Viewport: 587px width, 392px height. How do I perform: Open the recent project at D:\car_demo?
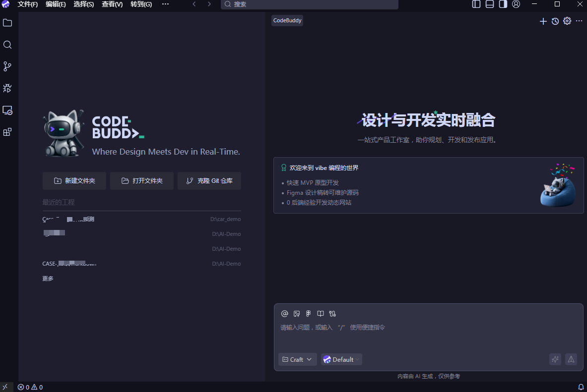pyautogui.click(x=141, y=219)
